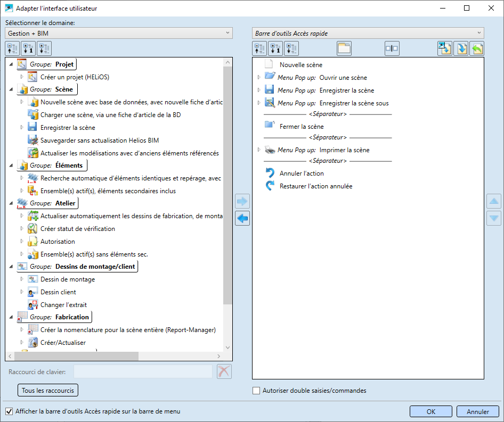Click the Charger une scène icon
Viewport: 504px width, 422px height.
click(33, 114)
